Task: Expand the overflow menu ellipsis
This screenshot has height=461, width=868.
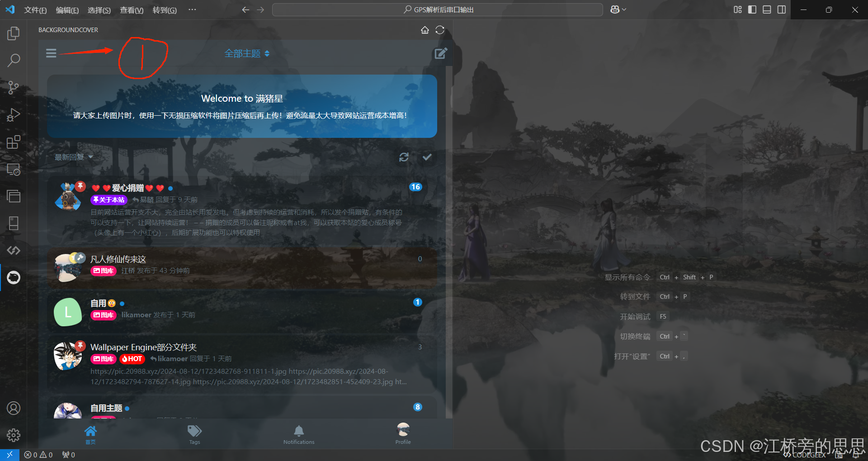Action: [192, 9]
